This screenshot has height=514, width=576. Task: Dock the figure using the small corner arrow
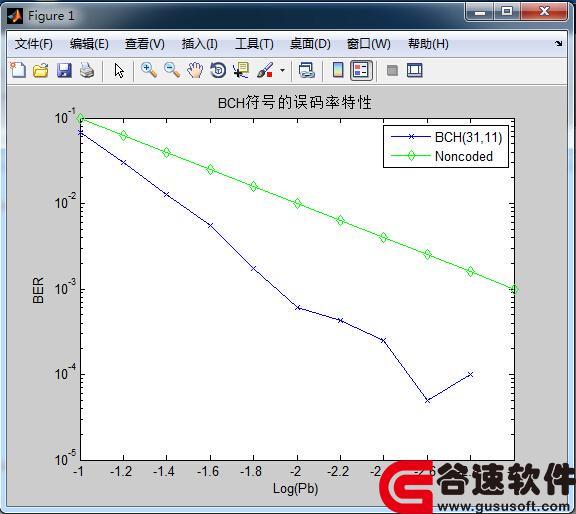pos(558,43)
